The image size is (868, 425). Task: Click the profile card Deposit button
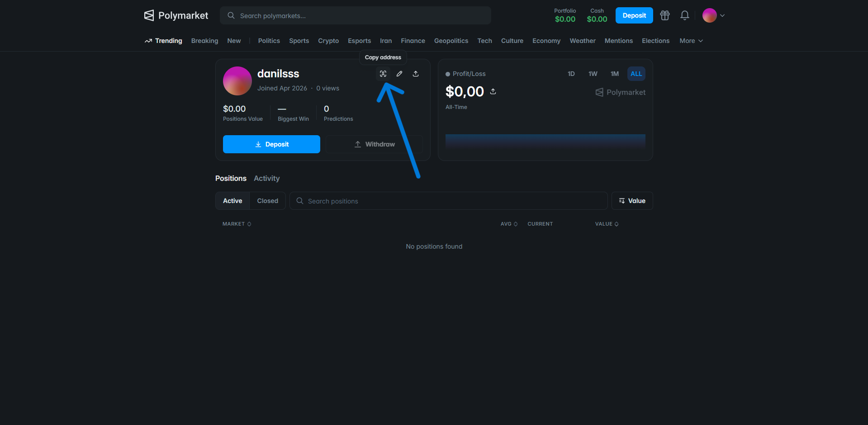[x=271, y=144]
